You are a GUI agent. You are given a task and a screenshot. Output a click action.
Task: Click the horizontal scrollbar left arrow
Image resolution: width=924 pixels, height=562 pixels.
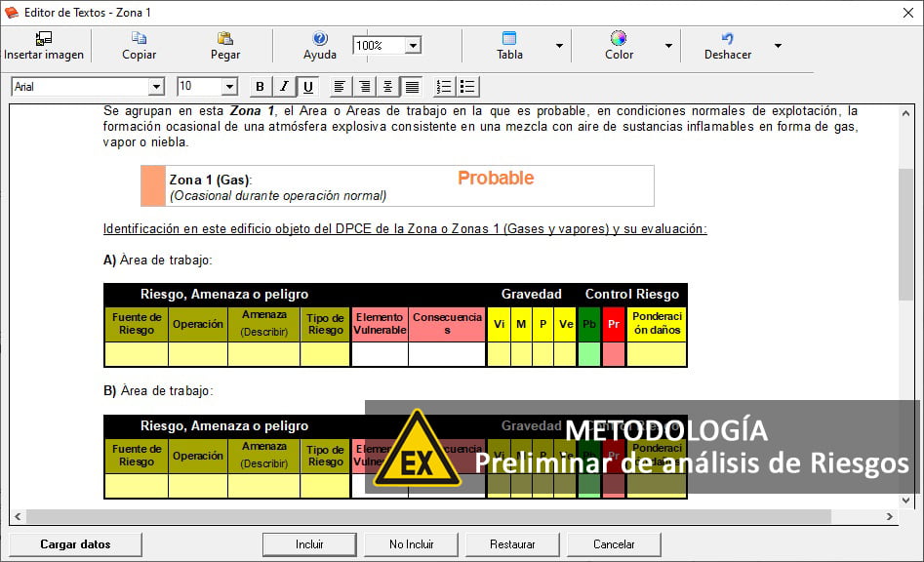click(x=18, y=517)
